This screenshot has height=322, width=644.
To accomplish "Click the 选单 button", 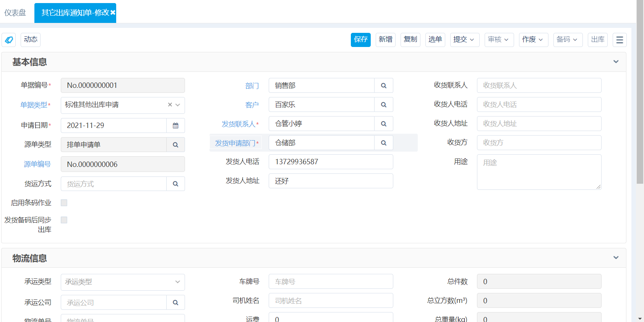I will click(x=435, y=40).
